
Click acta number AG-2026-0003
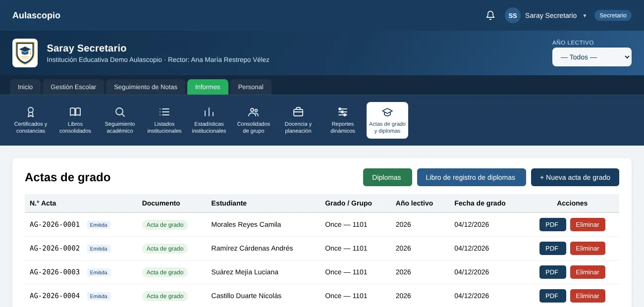click(54, 272)
